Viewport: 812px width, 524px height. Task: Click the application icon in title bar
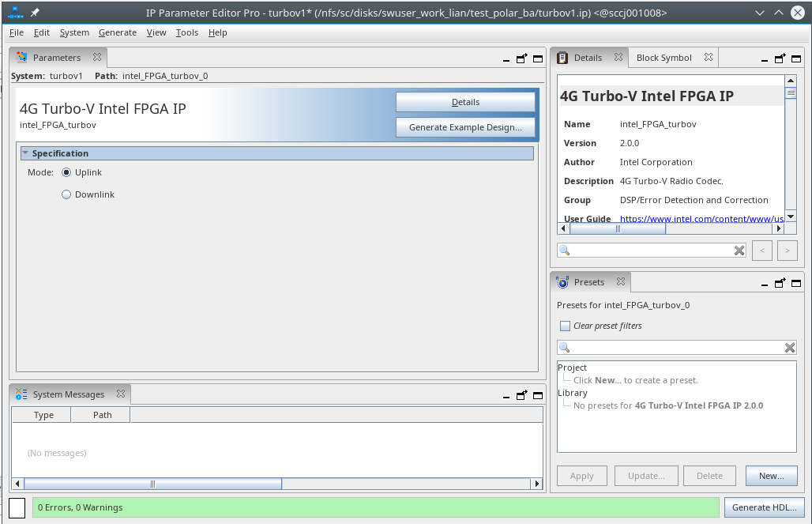[16, 13]
